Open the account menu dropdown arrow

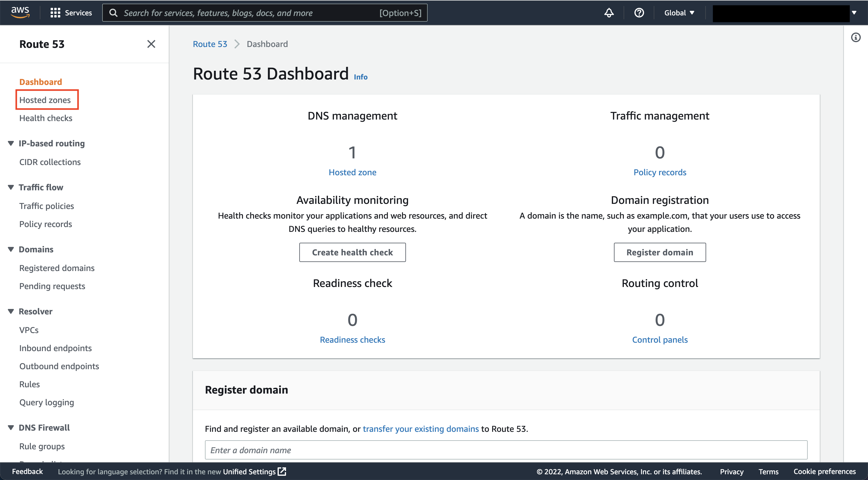click(854, 13)
